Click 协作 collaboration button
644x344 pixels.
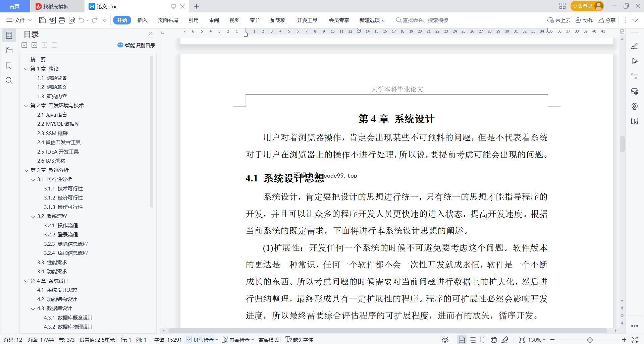coord(584,20)
